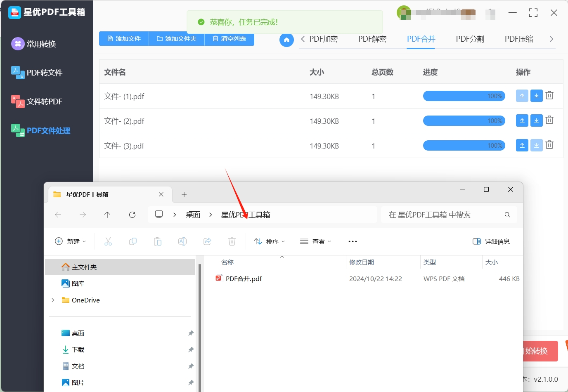Delete 文件- (2).pdf from list
This screenshot has height=392, width=568.
pos(549,120)
